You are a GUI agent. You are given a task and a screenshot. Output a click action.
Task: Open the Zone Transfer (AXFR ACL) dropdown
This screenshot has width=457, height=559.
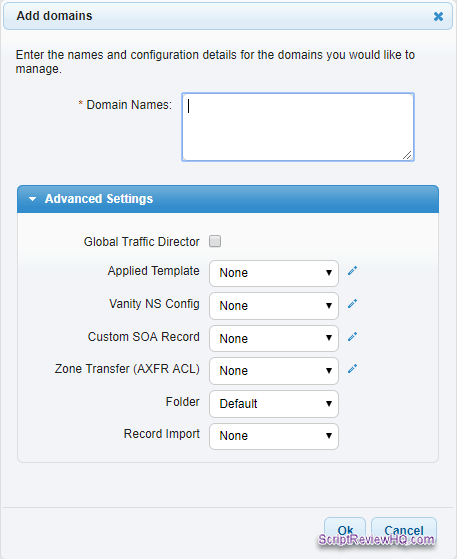point(274,371)
